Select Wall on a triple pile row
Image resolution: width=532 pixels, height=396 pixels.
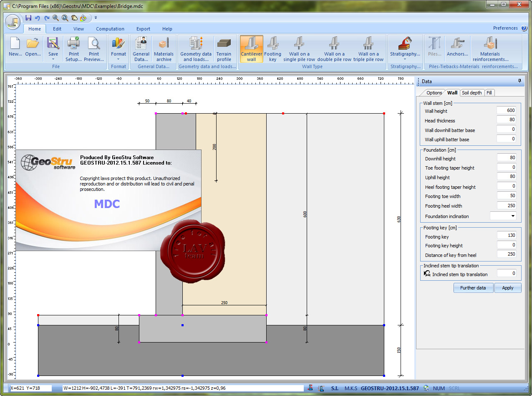point(368,49)
